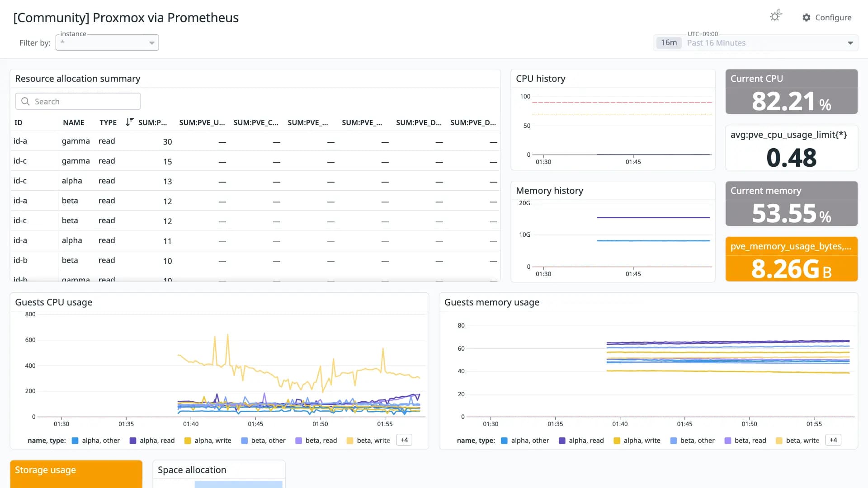Open the Storage usage orange widget
The height and width of the screenshot is (488, 868).
tap(76, 474)
